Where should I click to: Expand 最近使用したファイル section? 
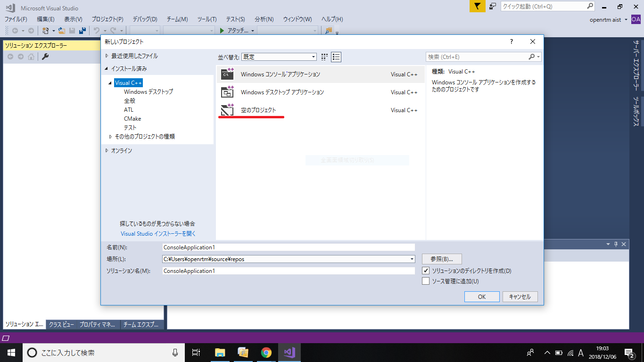tap(107, 56)
